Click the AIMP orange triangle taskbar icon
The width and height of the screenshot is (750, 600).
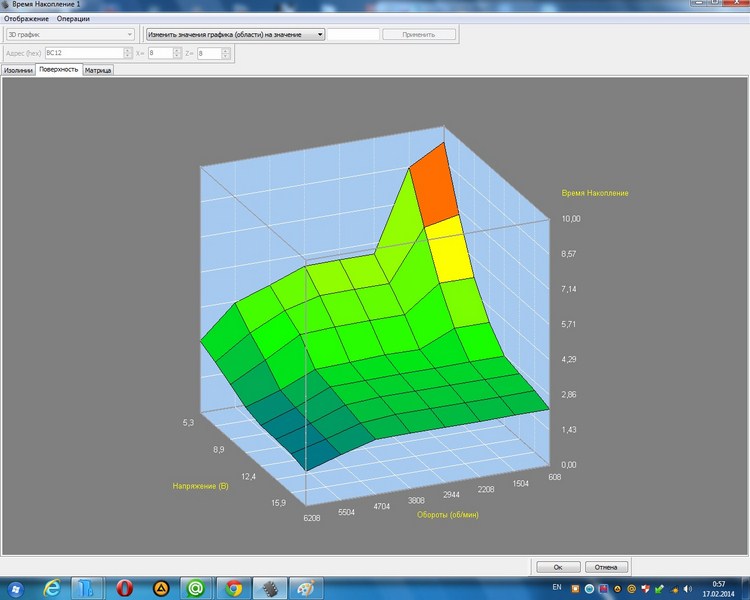coord(161,588)
